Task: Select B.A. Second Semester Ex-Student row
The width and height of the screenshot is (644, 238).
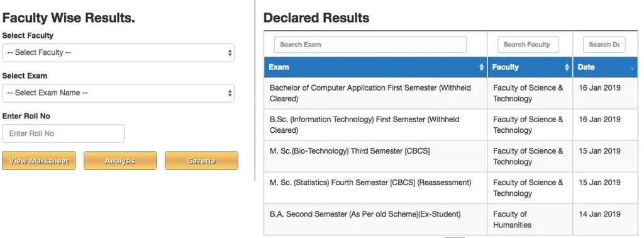Action: tap(451, 220)
